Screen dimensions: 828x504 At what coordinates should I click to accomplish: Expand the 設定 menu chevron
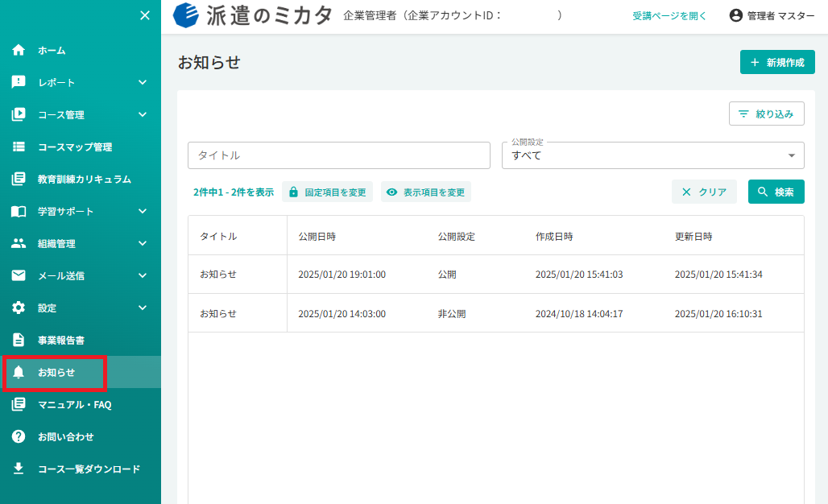click(x=143, y=308)
